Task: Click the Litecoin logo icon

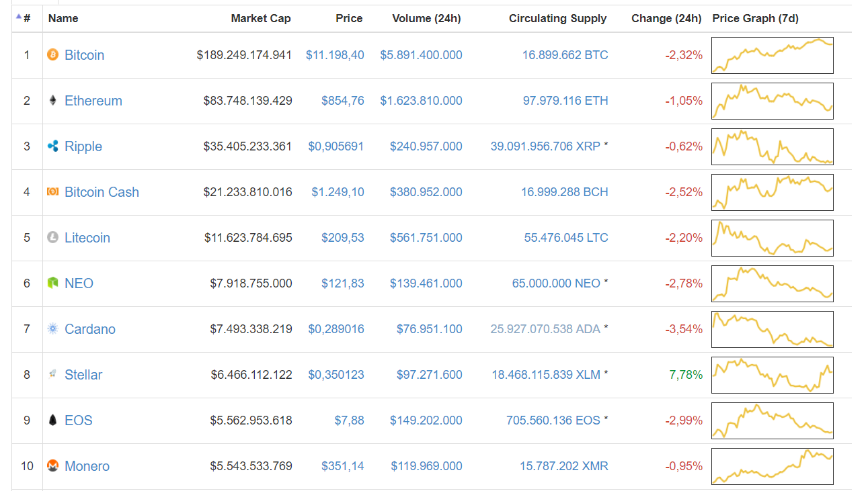Action: [x=52, y=238]
